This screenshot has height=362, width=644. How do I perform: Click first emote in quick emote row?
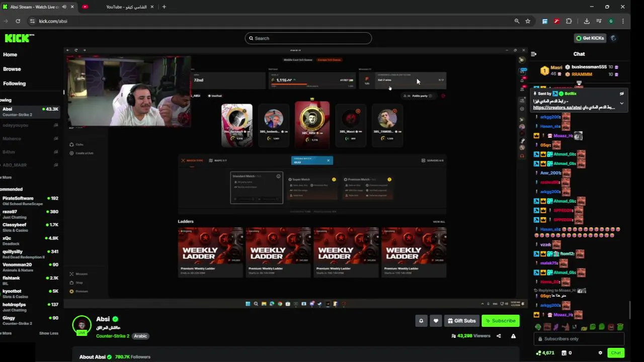coord(538,327)
